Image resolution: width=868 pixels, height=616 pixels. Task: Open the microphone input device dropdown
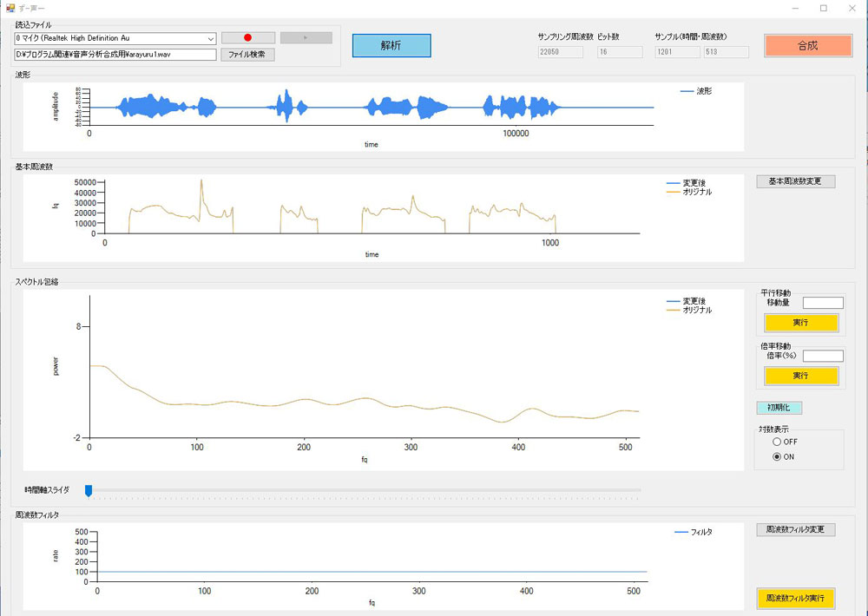click(x=211, y=38)
